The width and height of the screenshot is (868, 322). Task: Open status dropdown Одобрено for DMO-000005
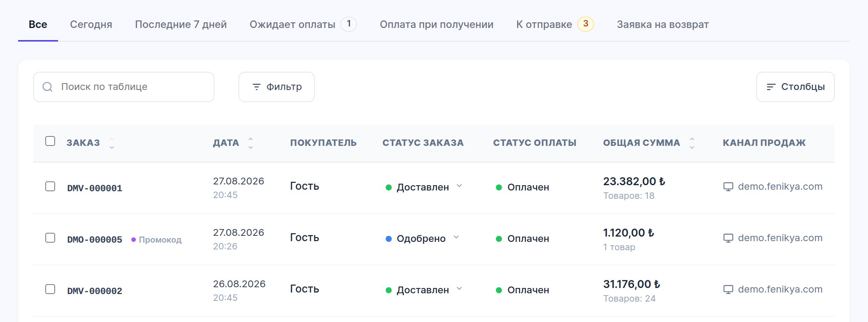click(x=422, y=238)
